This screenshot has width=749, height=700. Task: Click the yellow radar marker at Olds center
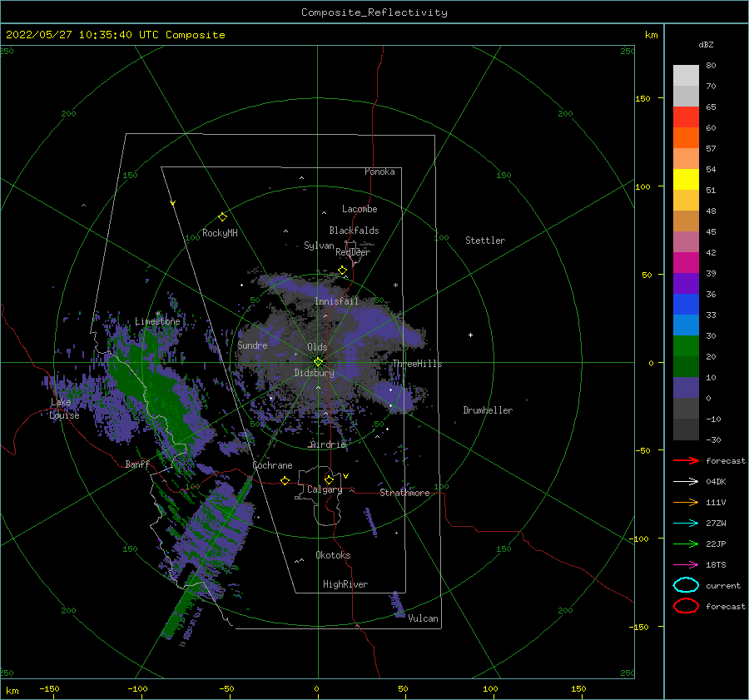(x=318, y=362)
